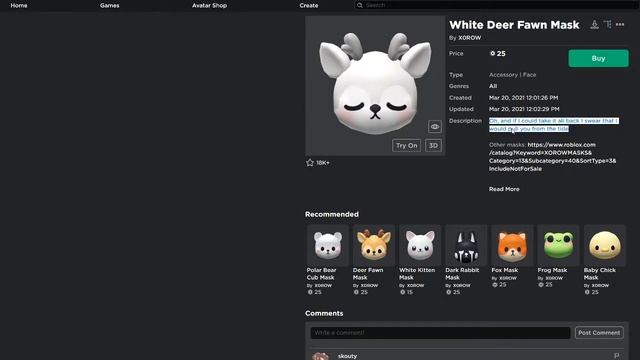This screenshot has width=640, height=360.
Task: Click the highlighted description text
Action: pyautogui.click(x=553, y=124)
